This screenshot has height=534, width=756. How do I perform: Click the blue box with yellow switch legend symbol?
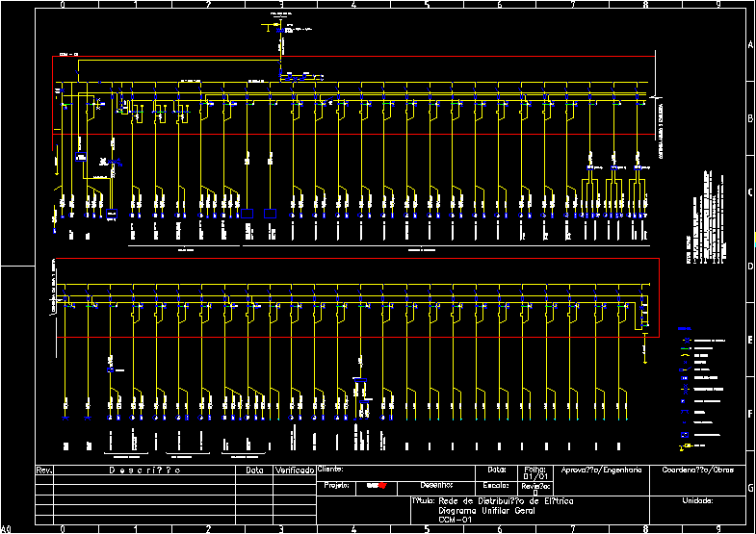click(685, 369)
